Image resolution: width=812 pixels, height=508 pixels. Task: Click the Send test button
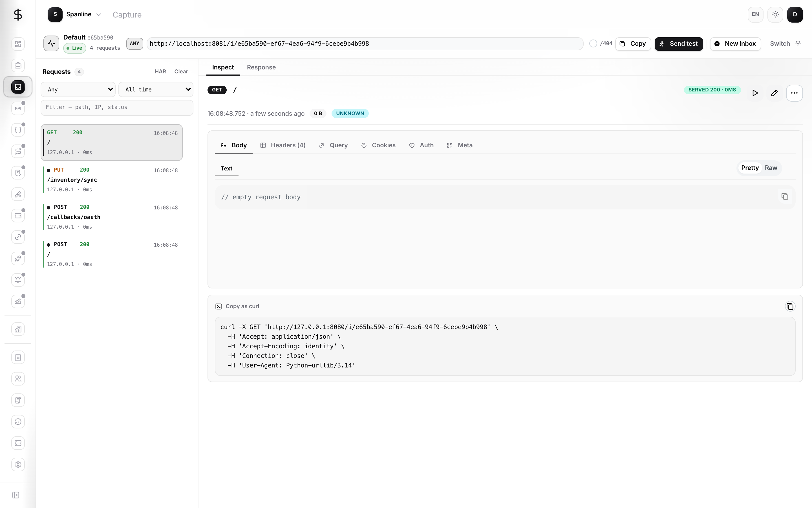(x=678, y=44)
